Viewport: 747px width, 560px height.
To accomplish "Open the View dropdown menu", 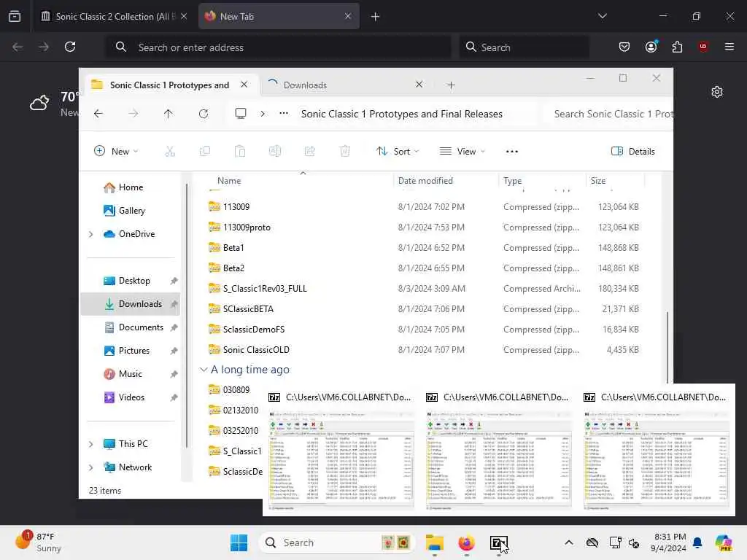I will (462, 152).
